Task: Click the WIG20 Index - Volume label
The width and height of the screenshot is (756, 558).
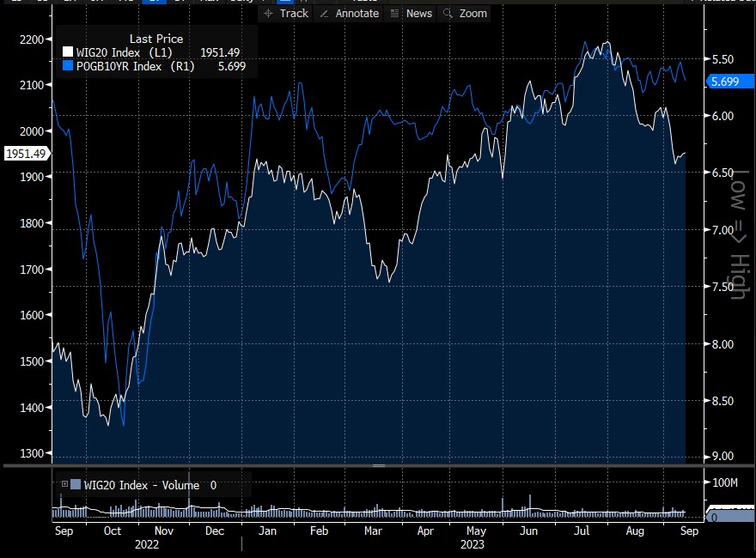Action: coord(141,485)
